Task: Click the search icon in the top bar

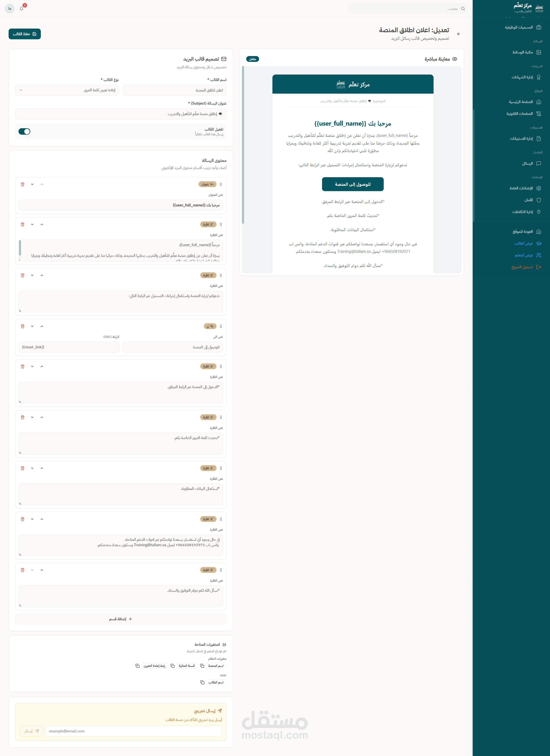Action: [x=463, y=9]
